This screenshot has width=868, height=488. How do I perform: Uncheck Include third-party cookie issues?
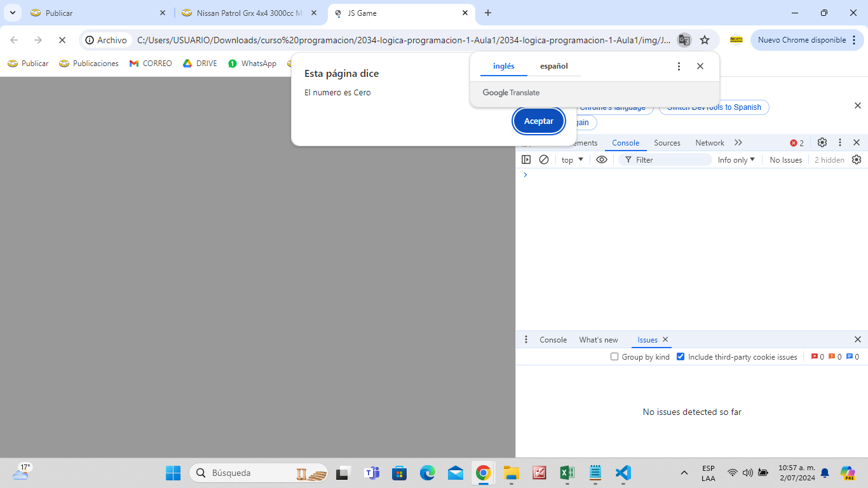681,356
